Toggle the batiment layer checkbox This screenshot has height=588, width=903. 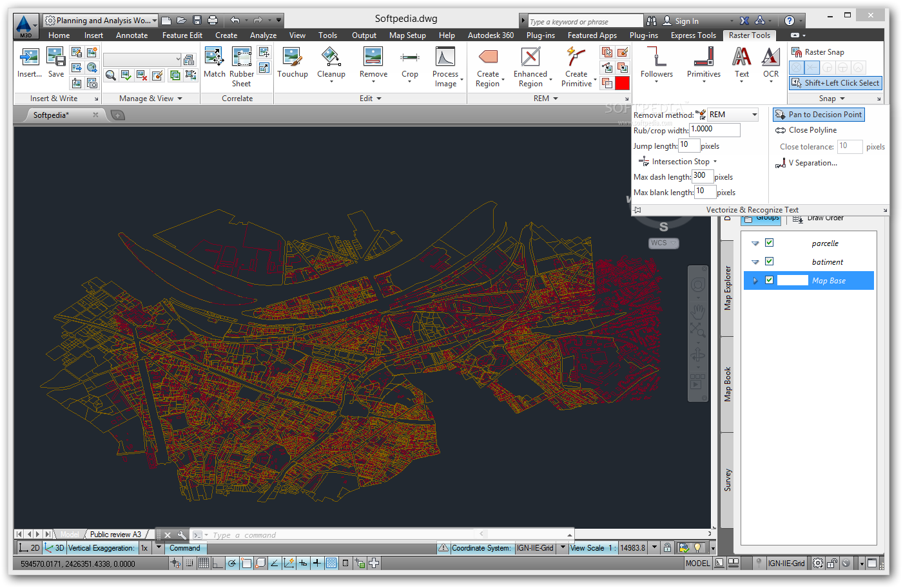(x=769, y=261)
